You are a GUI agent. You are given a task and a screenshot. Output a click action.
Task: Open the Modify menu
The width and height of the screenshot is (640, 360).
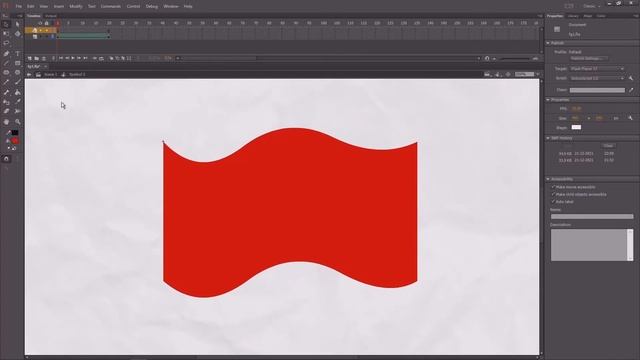point(76,7)
